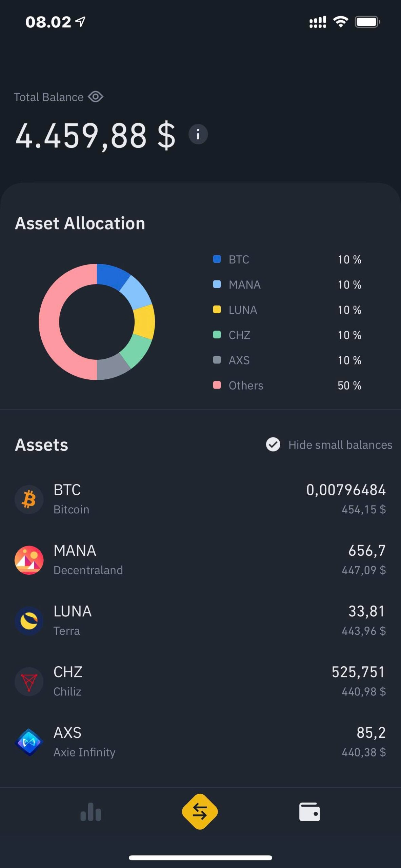This screenshot has height=868, width=401.
Task: Select the AXS entry in the legend
Action: point(239,360)
